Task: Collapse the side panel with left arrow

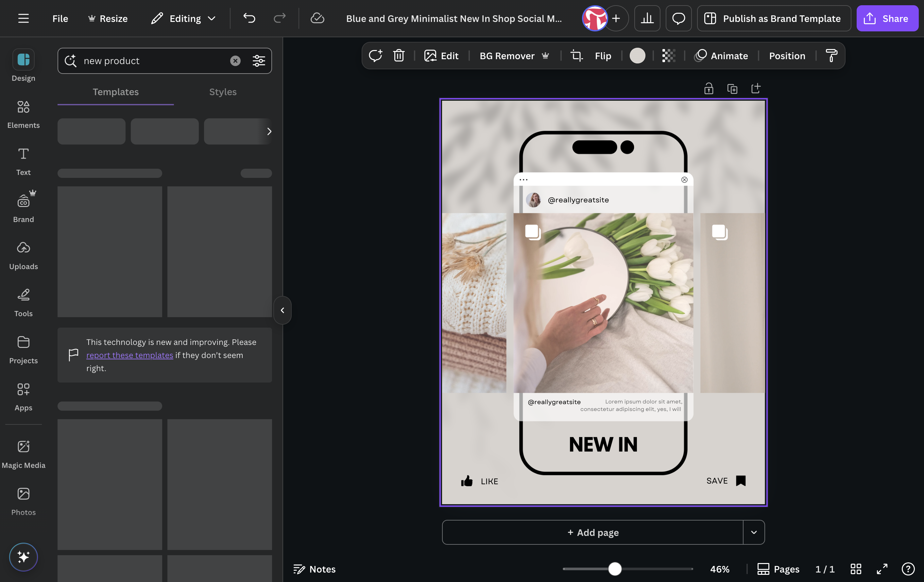Action: coord(282,310)
